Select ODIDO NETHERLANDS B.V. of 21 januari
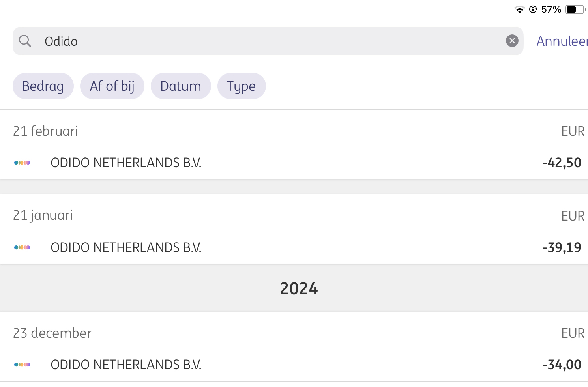 pyautogui.click(x=126, y=247)
